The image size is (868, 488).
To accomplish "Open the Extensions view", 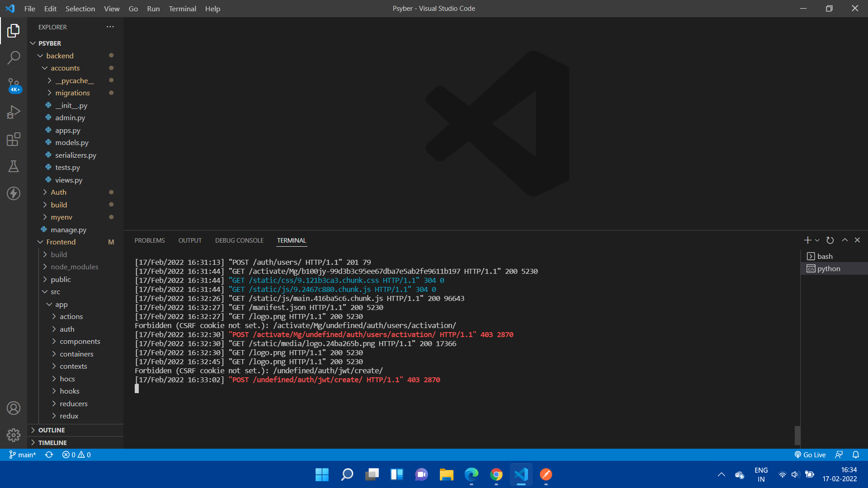I will click(14, 139).
